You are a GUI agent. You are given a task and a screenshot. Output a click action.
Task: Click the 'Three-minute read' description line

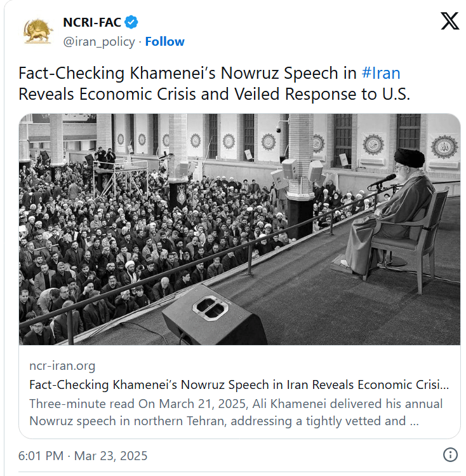pos(236,404)
